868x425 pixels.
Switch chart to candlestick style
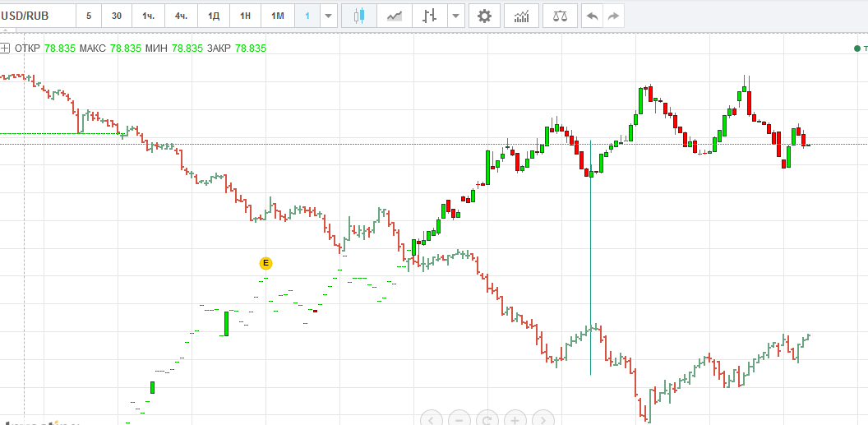coord(359,16)
